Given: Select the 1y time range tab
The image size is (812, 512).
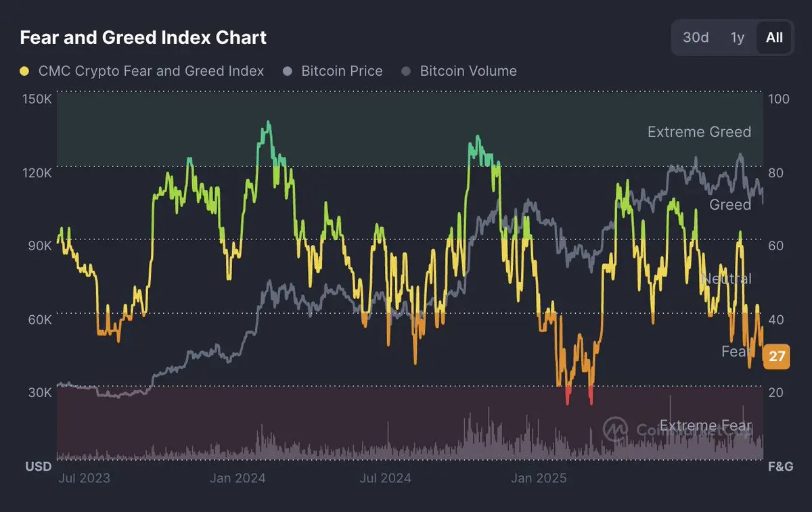Looking at the screenshot, I should click(738, 37).
